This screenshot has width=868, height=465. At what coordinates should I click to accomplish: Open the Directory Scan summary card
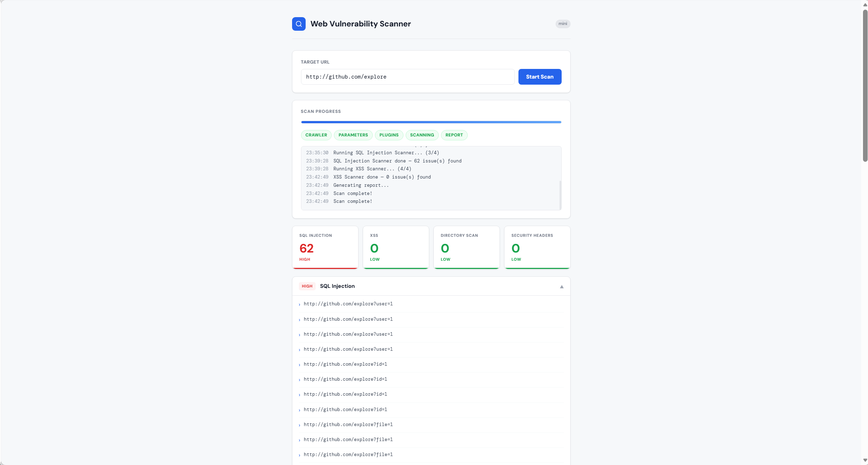(466, 247)
